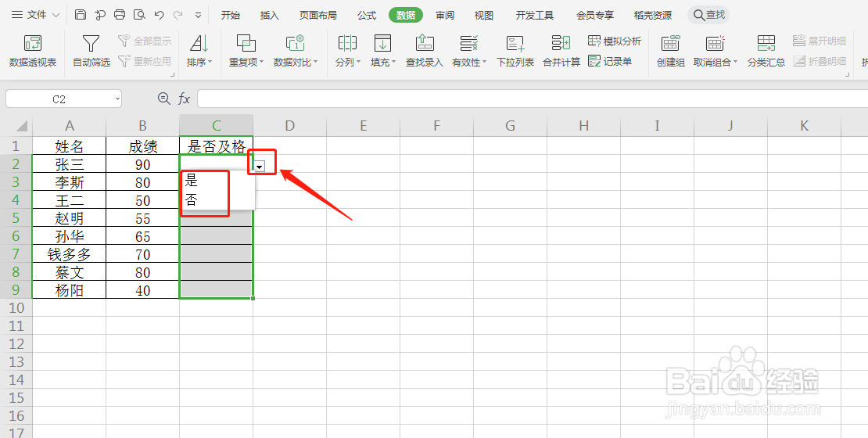Open 数据透视表 pivot table tool
868x438 pixels.
[33, 51]
